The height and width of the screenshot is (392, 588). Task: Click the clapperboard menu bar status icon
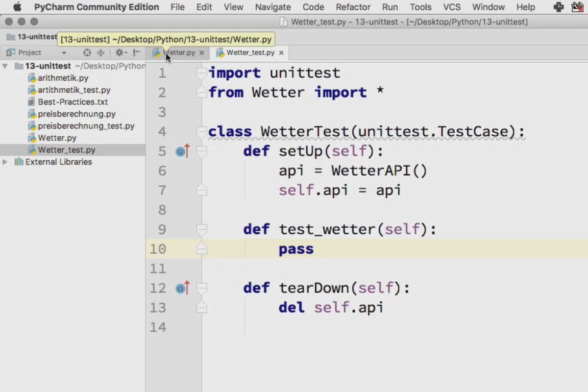(579, 7)
